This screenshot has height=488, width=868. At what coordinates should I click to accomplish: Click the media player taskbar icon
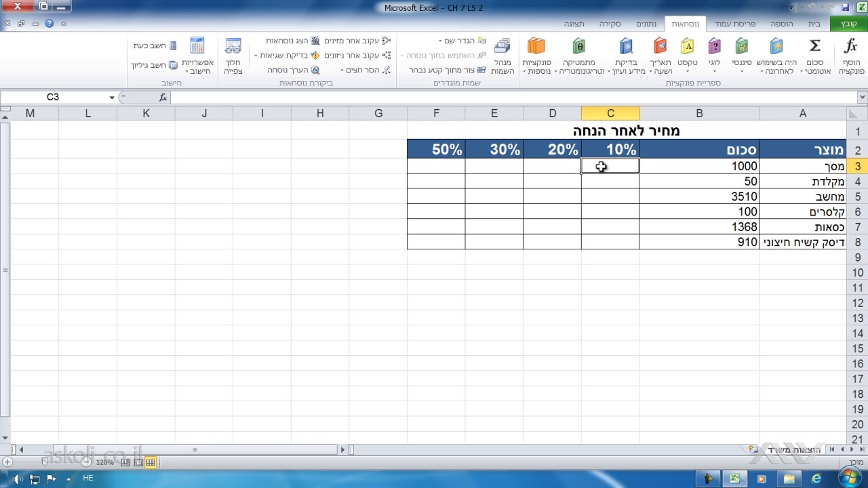(x=761, y=479)
